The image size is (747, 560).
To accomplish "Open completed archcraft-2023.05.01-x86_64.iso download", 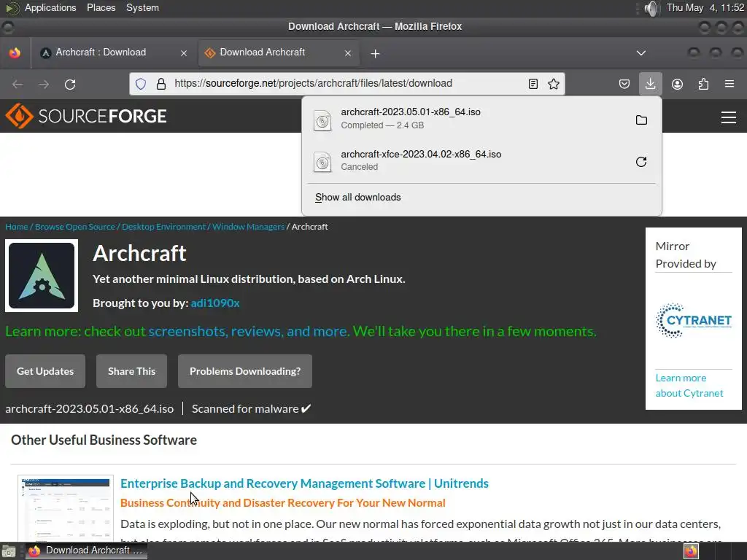I will pos(468,119).
